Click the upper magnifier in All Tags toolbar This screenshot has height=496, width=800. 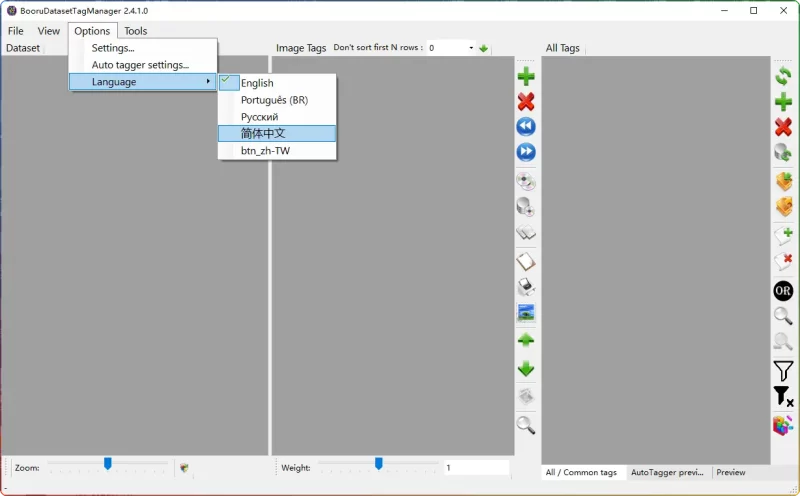pyautogui.click(x=783, y=316)
